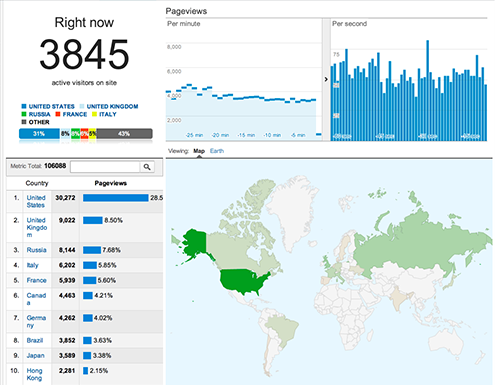495x385 pixels.
Task: Sort by the Country column header
Action: point(37,183)
